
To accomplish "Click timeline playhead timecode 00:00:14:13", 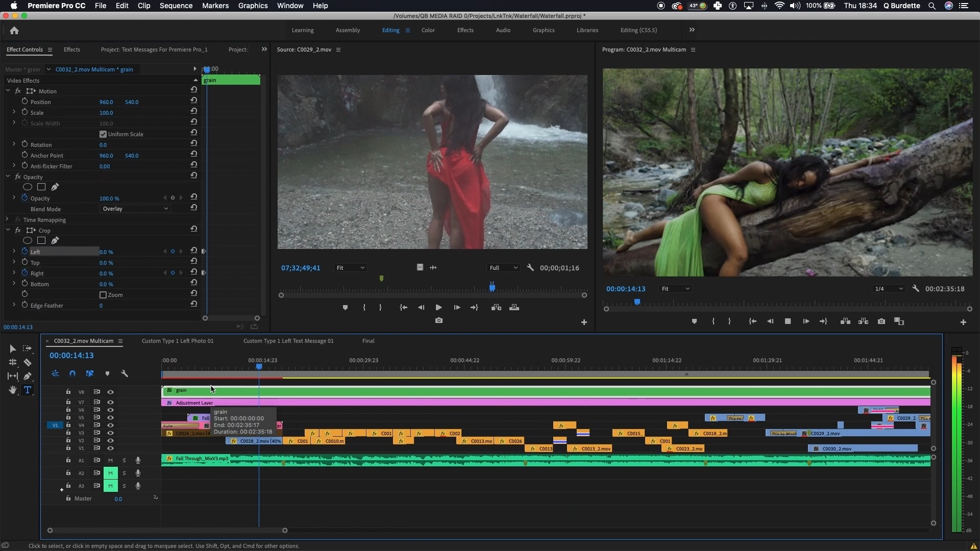I will pos(71,356).
